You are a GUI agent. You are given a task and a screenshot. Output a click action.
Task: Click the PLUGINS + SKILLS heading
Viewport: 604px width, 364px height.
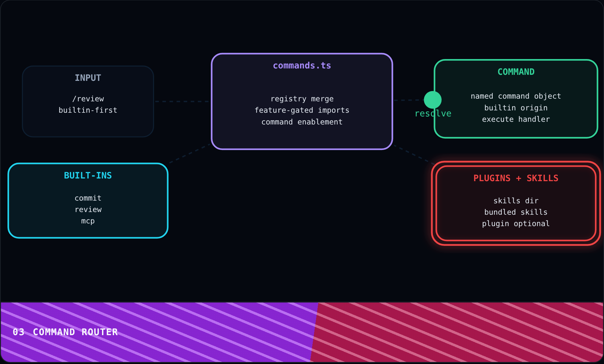(516, 178)
